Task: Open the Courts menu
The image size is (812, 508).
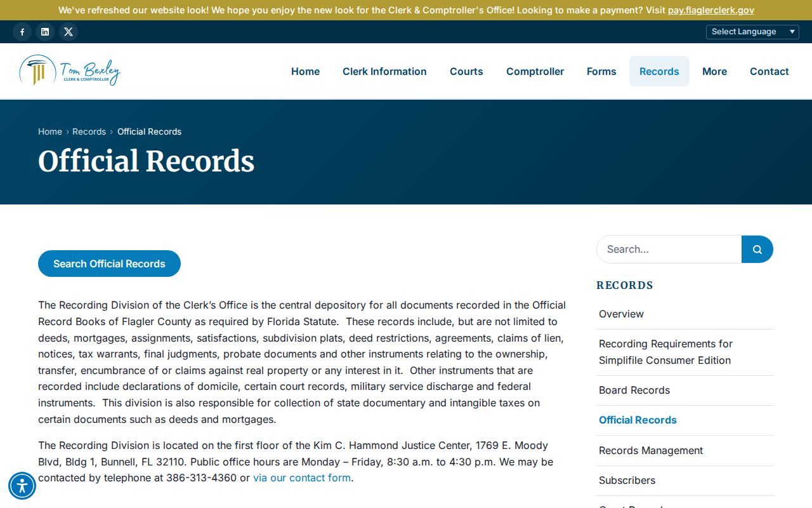Action: pos(466,71)
